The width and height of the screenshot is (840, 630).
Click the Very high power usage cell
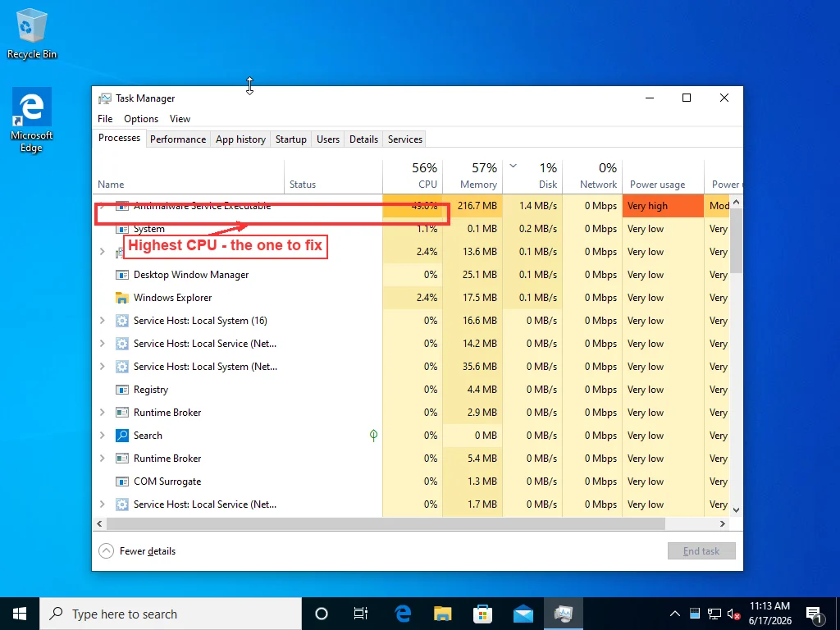663,206
